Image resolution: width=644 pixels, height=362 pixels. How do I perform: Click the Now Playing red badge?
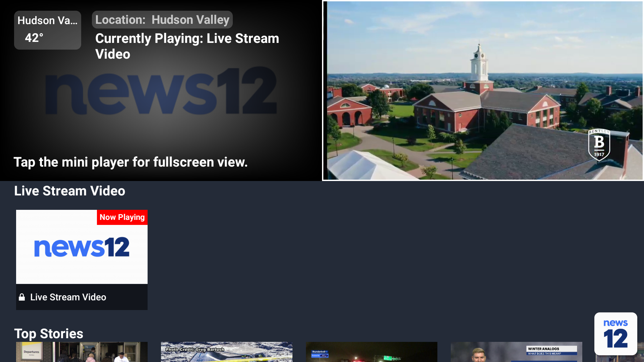tap(122, 217)
